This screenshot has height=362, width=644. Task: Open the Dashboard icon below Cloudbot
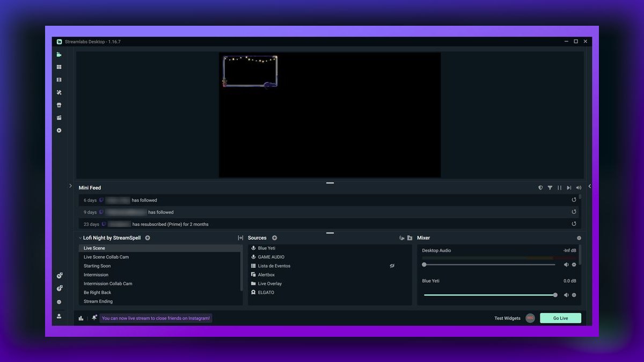pos(60,289)
